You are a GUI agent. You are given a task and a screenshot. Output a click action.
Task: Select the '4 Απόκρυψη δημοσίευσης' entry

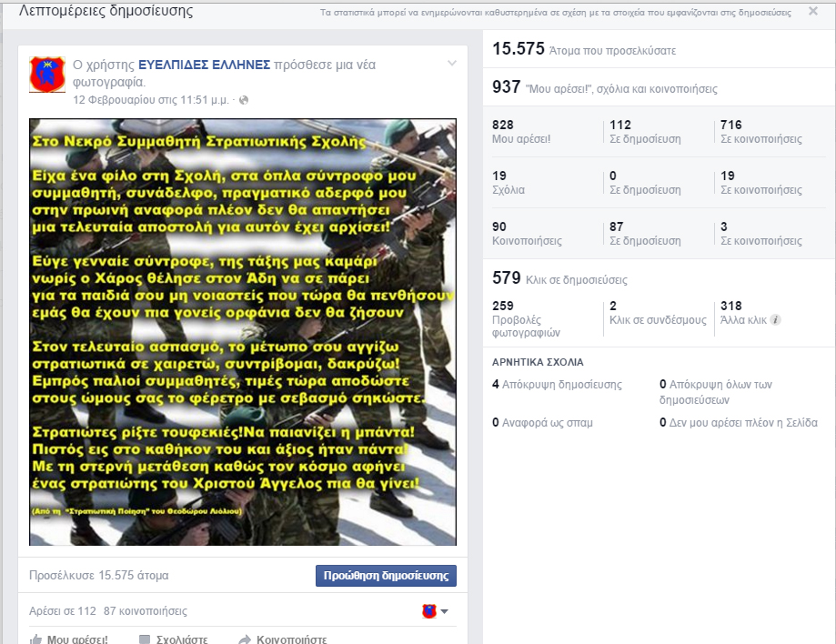[x=557, y=385]
